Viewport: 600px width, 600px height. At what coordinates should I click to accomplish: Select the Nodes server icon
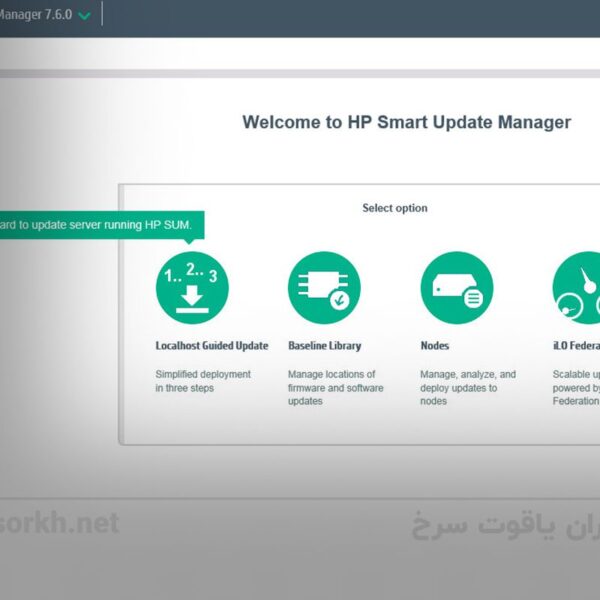pos(457,287)
